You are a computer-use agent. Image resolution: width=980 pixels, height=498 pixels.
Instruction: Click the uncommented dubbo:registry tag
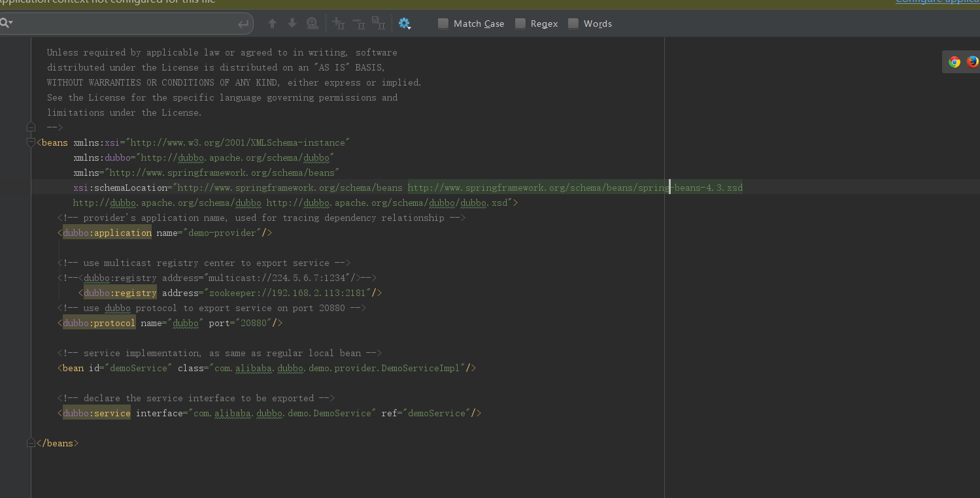point(120,293)
